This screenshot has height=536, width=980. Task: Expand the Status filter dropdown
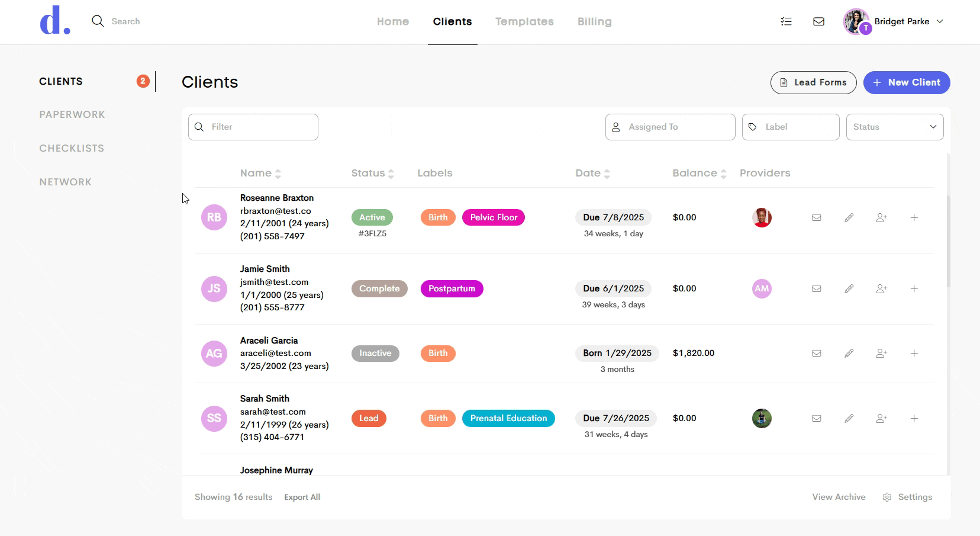point(895,127)
